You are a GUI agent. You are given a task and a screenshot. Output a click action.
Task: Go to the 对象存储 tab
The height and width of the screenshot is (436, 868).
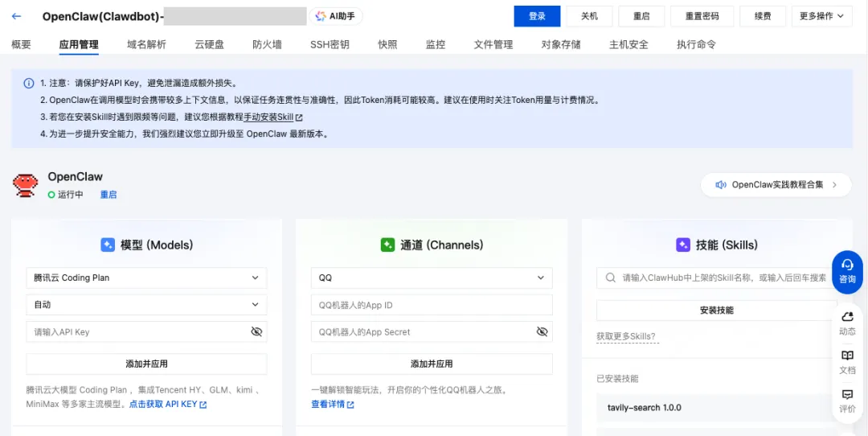click(x=561, y=44)
